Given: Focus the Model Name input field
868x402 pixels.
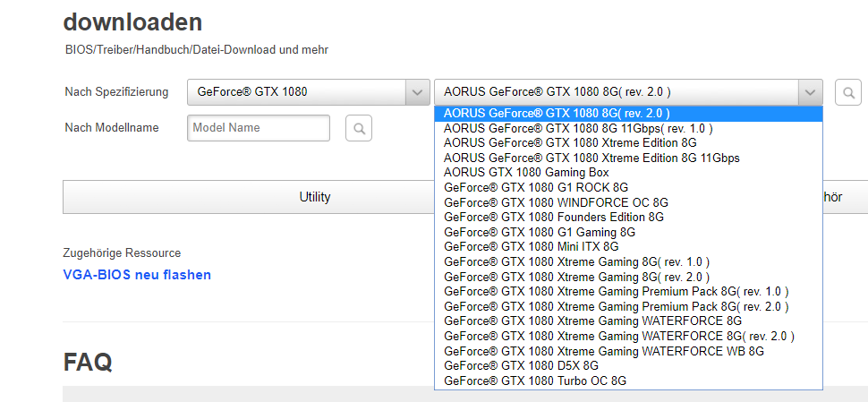Looking at the screenshot, I should pyautogui.click(x=259, y=128).
